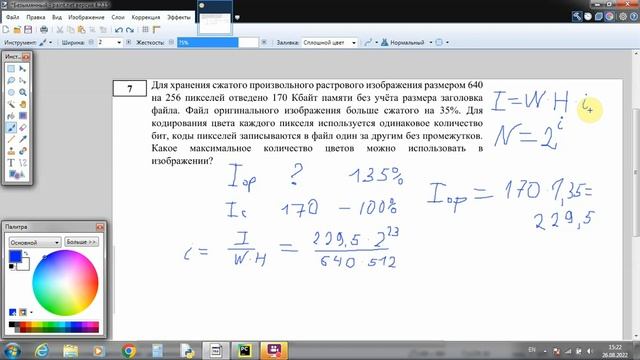This screenshot has width=640, height=360.
Task: Print the image
Action: (44, 29)
